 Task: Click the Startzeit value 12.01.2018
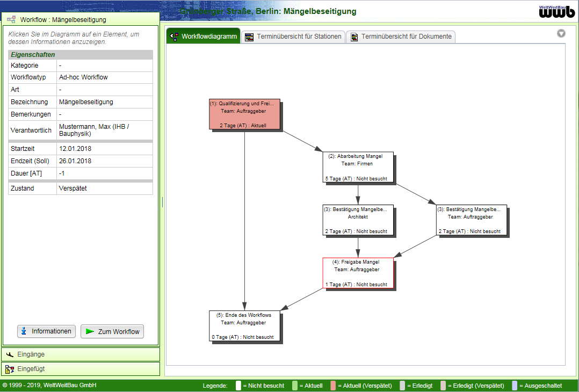(75, 149)
